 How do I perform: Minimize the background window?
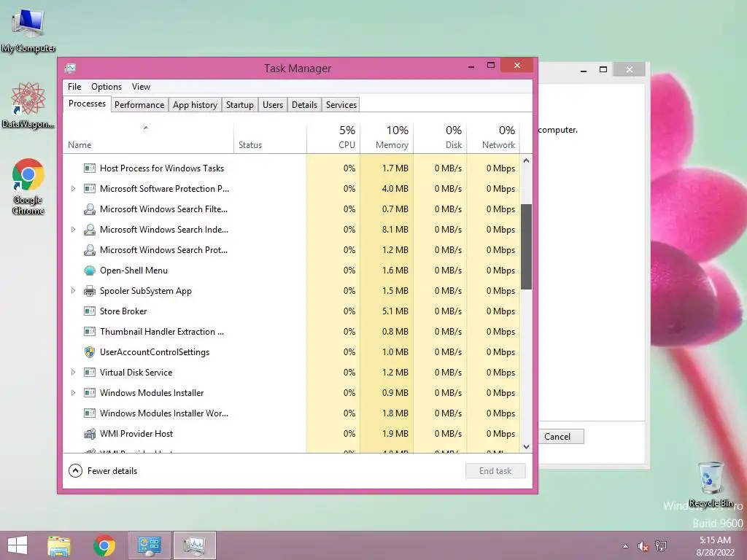[584, 69]
